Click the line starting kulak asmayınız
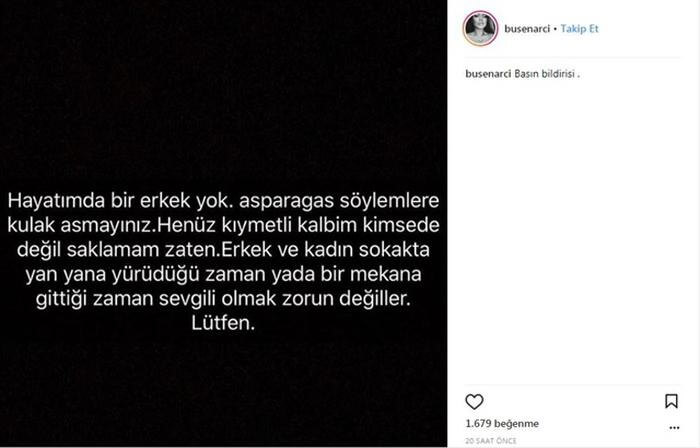Image resolution: width=700 pixels, height=448 pixels. pyautogui.click(x=223, y=225)
